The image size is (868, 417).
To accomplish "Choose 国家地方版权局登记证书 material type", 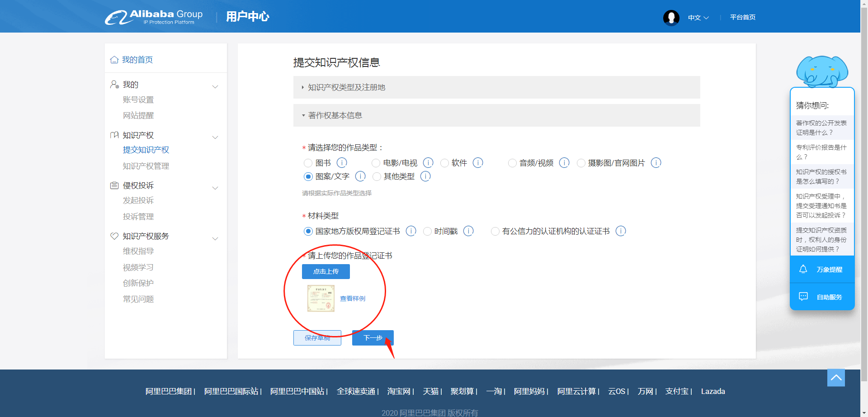I will (x=308, y=231).
